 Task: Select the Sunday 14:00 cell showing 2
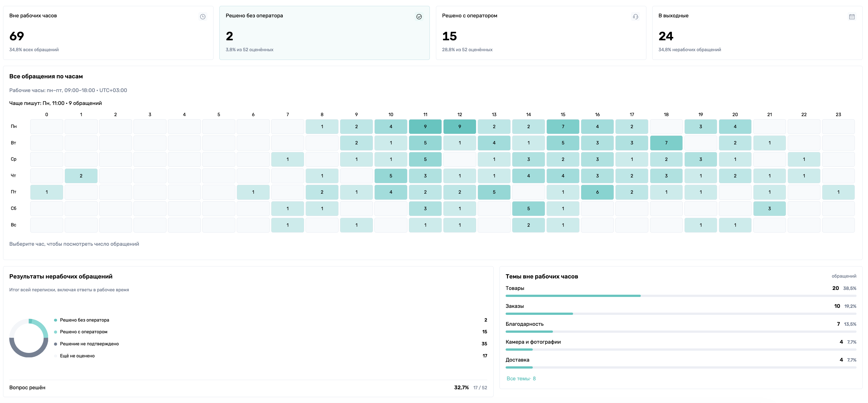528,225
